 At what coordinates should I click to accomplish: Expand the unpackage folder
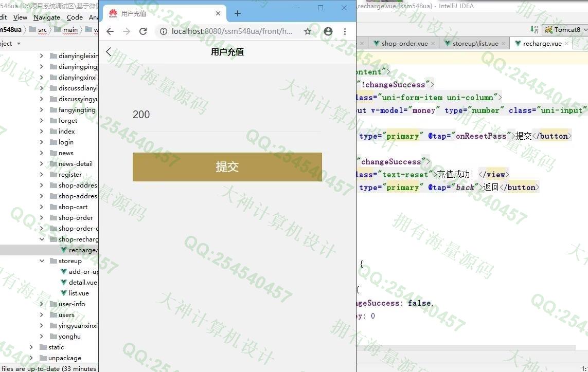tap(31, 358)
